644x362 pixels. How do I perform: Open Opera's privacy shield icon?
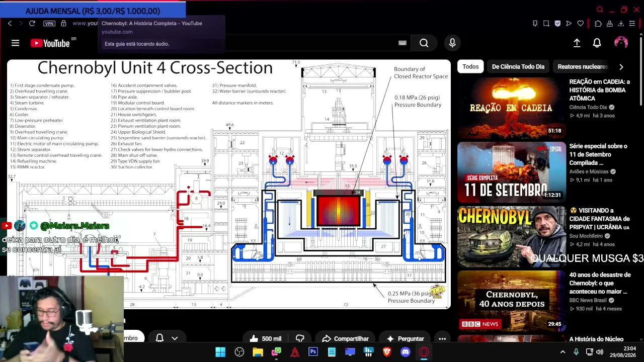(x=557, y=23)
